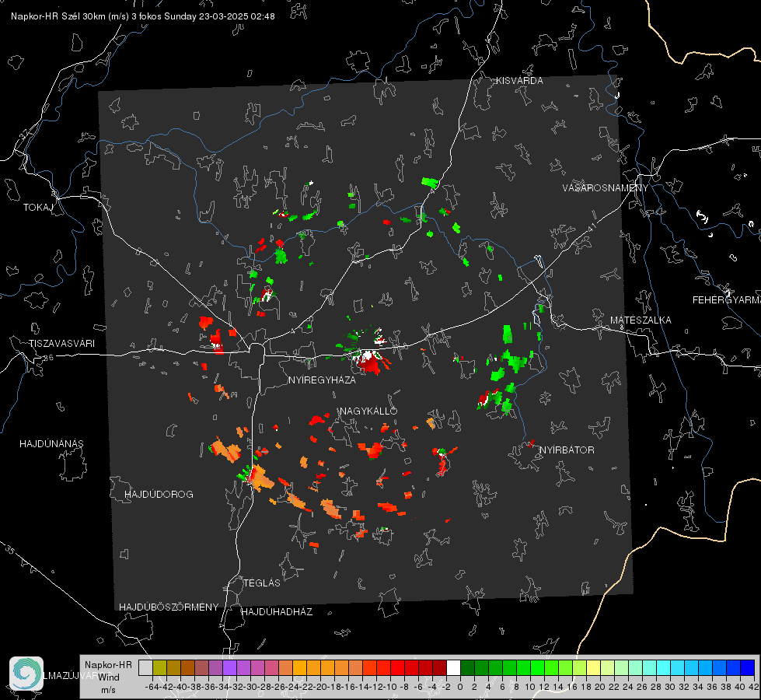Select the KISVÁRDA city label
The height and width of the screenshot is (700, 761).
pyautogui.click(x=519, y=81)
